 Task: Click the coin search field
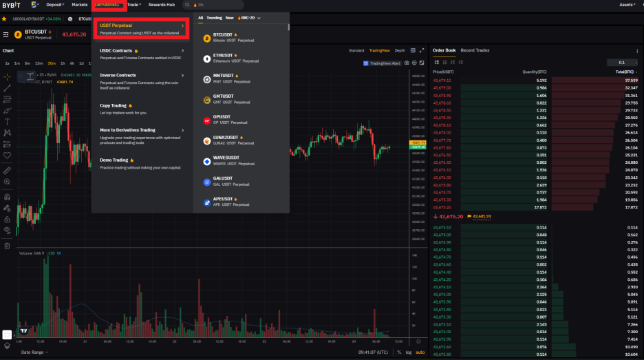tap(213, 5)
